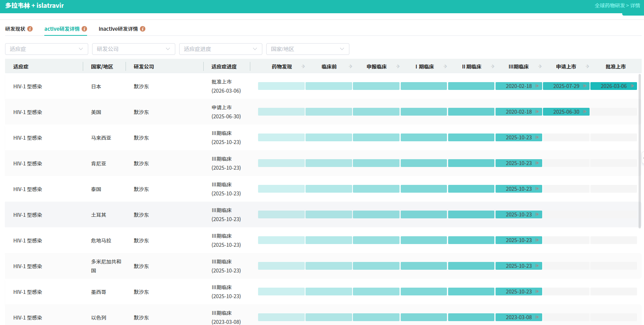
Task: Click the arrow icon after 临床前 header
Action: coord(351,67)
